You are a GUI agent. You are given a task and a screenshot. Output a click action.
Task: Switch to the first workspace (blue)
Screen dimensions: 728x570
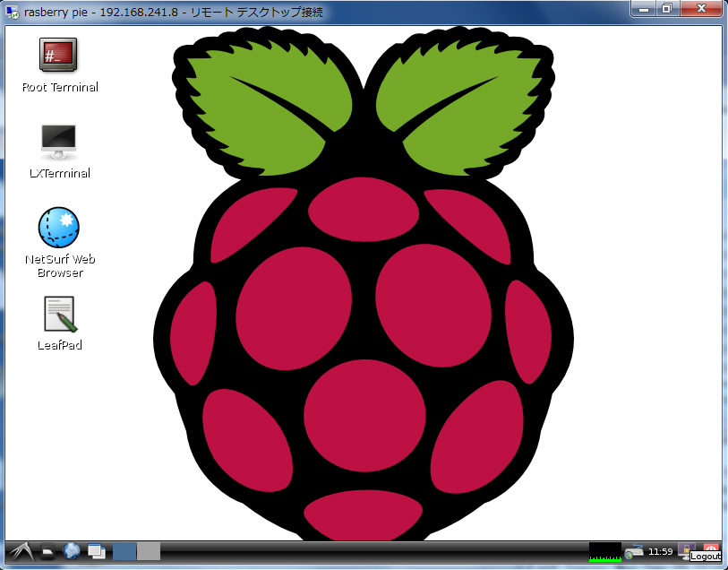click(x=124, y=551)
